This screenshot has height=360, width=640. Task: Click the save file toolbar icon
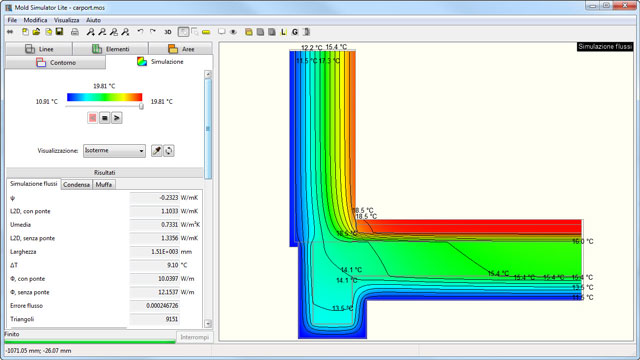60,32
